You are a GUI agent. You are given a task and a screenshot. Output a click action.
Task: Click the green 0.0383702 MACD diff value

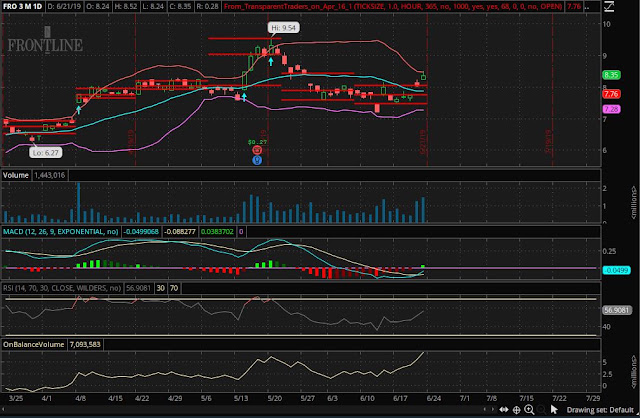[x=217, y=231]
